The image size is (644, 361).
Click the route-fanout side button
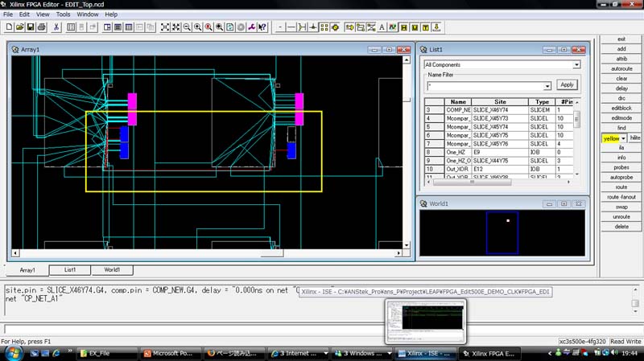pyautogui.click(x=621, y=197)
